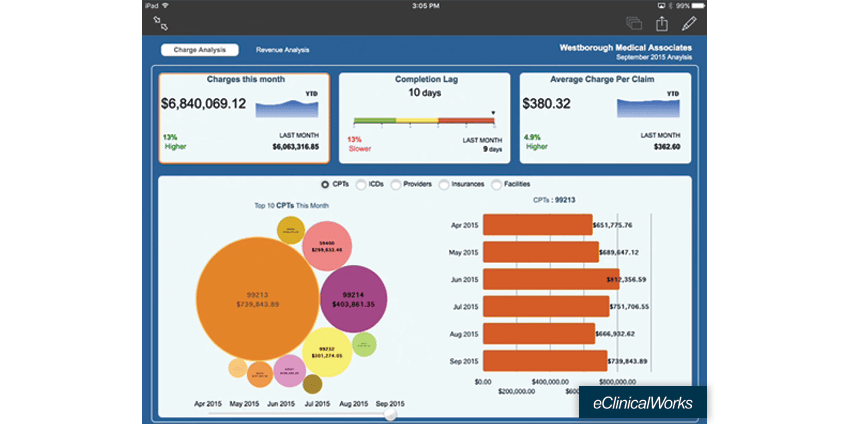
Task: Tap the 13% Slower indicator
Action: pyautogui.click(x=359, y=143)
